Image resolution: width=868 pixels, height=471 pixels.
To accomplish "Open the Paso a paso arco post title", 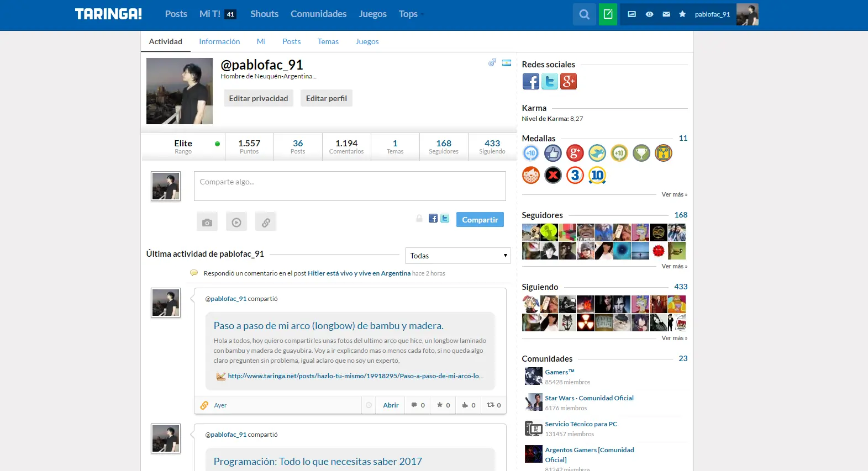I will pyautogui.click(x=329, y=326).
